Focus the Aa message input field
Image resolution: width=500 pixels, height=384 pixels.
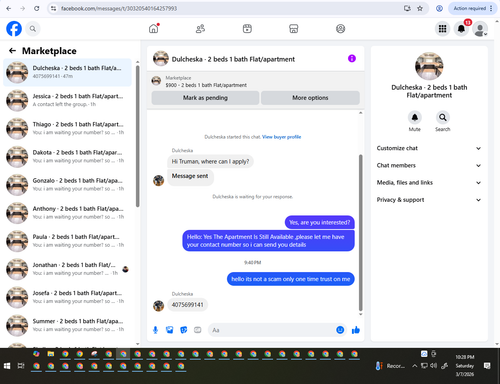[x=271, y=330]
